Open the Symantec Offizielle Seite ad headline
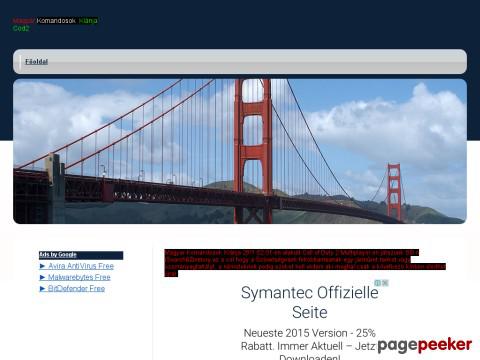The image size is (480, 360). tap(310, 302)
